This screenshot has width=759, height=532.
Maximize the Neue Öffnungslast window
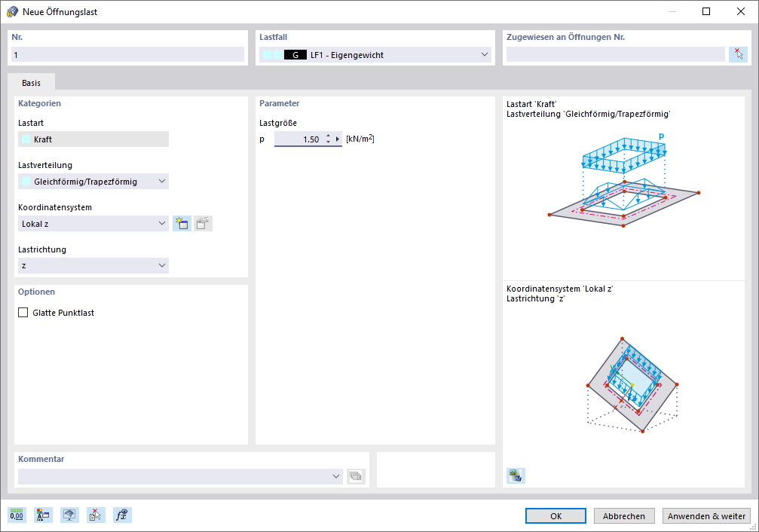point(706,11)
